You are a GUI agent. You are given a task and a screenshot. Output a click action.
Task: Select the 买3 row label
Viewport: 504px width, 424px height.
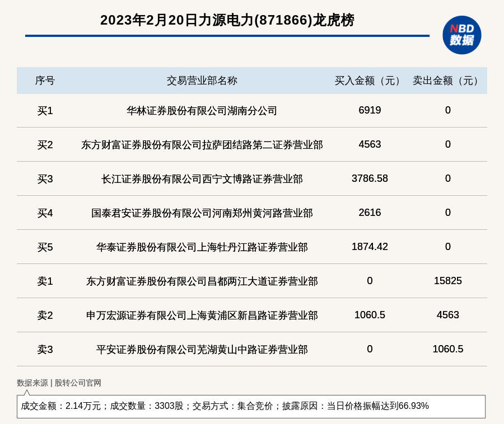45,179
